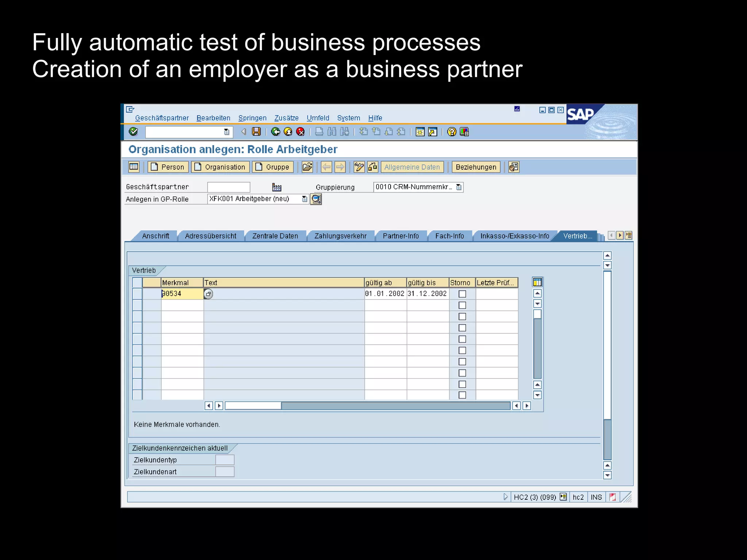Click the Merkmal cell containing 90534

(x=182, y=294)
